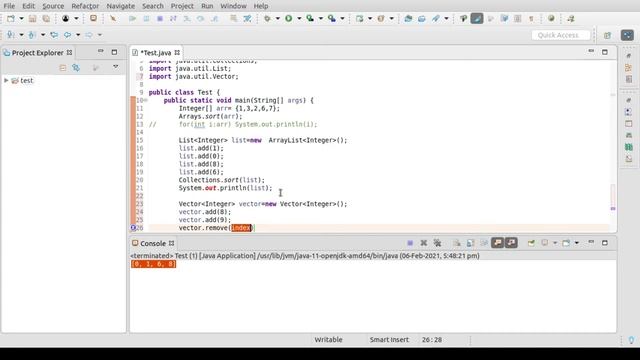Open the Java perspective icon
Viewport: 640px width, 360px height.
[x=627, y=35]
